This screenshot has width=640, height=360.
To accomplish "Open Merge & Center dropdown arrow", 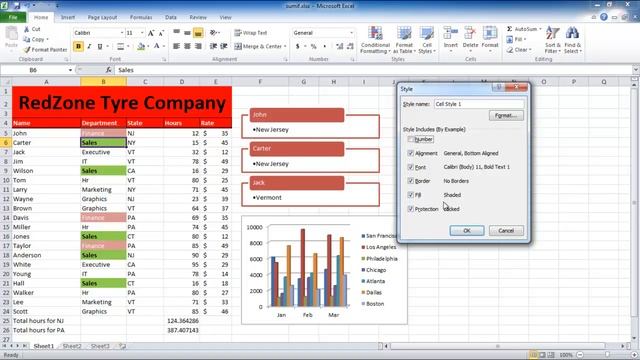I will tap(285, 47).
